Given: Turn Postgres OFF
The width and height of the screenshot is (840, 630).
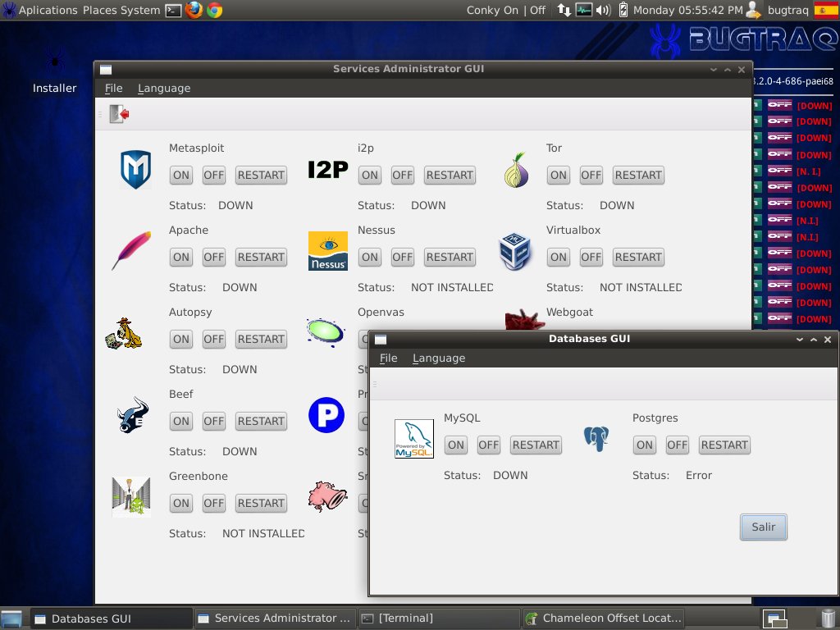Looking at the screenshot, I should pos(677,445).
